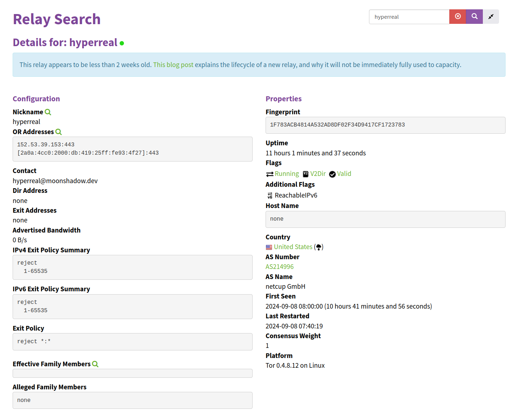Click the green online status dot
Viewport: 525px width, 420px height.
[122, 43]
